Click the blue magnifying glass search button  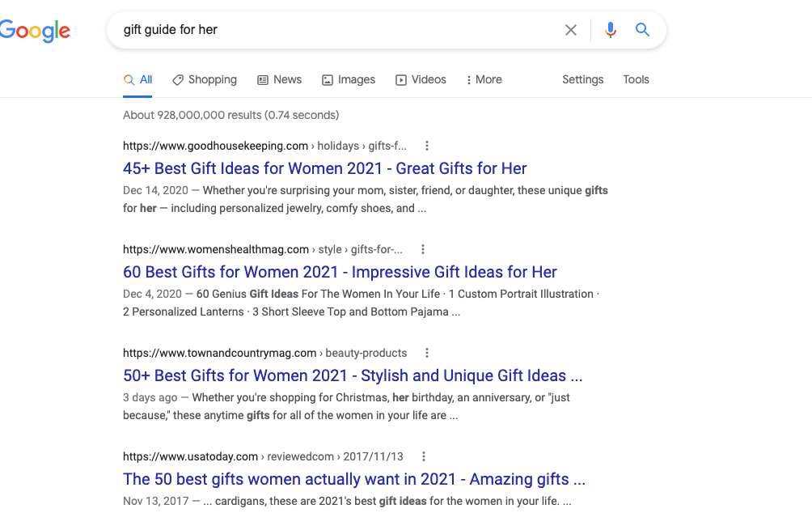[642, 30]
